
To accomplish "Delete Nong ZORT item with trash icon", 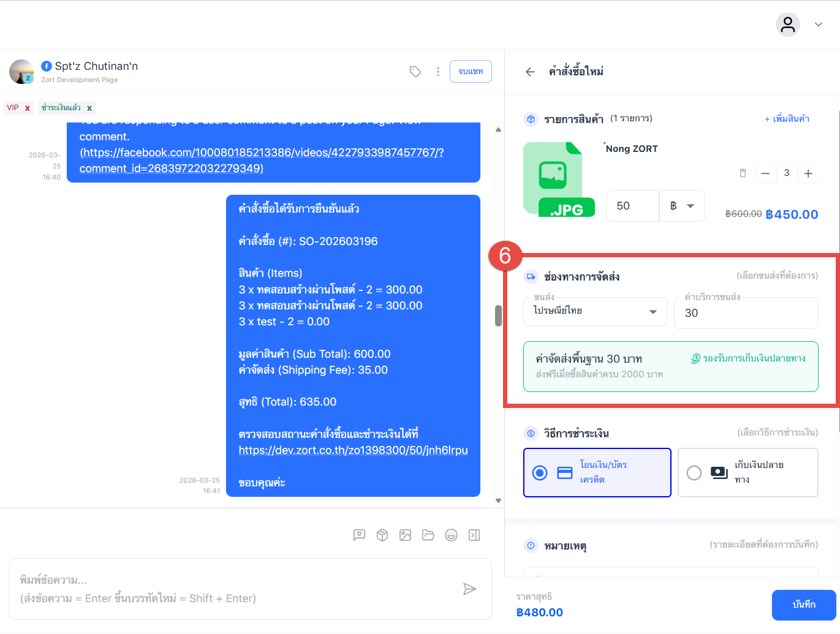I will (x=743, y=173).
